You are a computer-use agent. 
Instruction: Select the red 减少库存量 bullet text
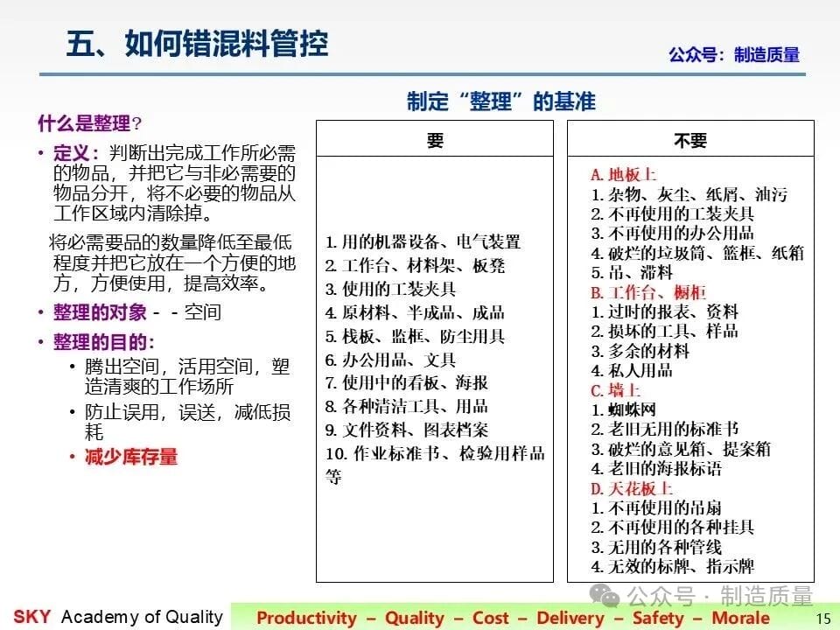click(131, 457)
